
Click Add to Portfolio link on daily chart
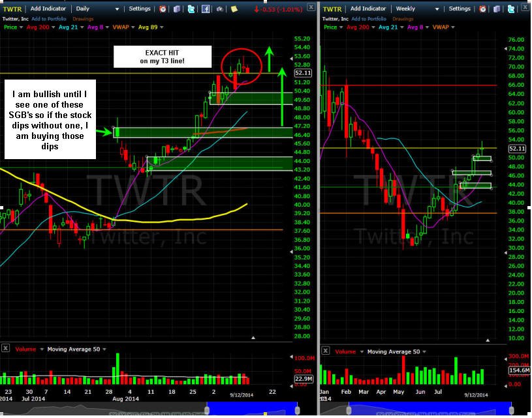tap(49, 19)
